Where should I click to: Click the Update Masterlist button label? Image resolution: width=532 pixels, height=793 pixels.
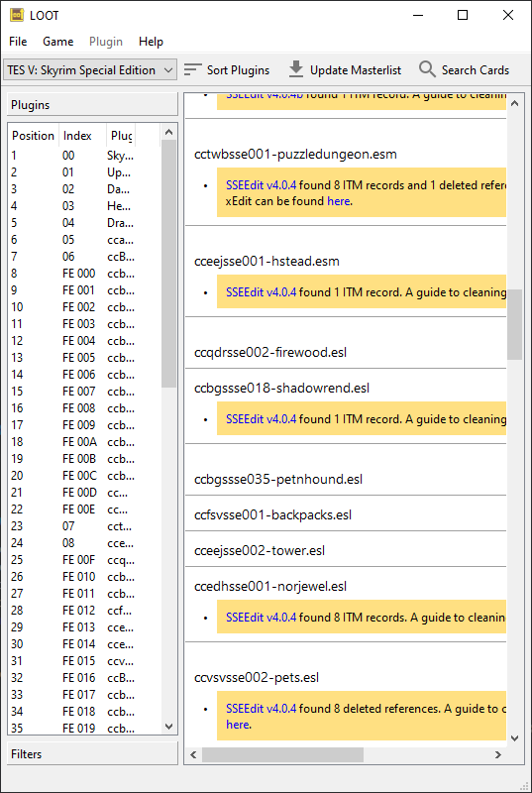pos(356,70)
